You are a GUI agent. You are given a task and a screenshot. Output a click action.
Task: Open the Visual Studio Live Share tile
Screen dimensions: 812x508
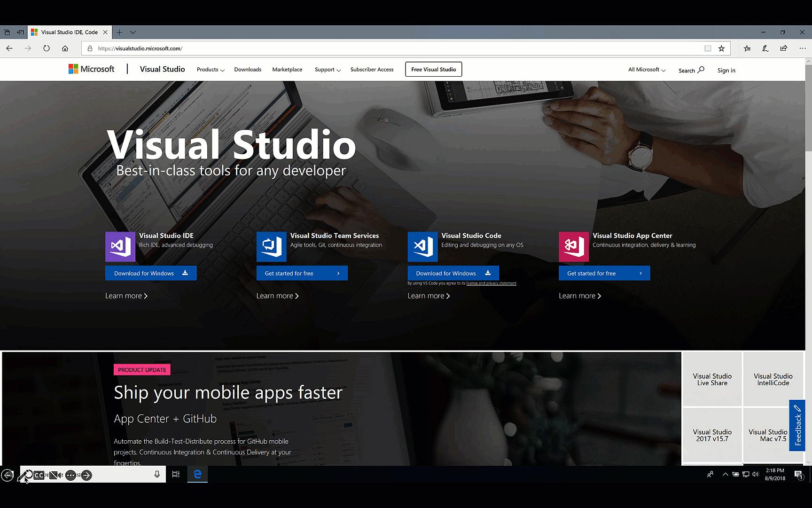712,379
